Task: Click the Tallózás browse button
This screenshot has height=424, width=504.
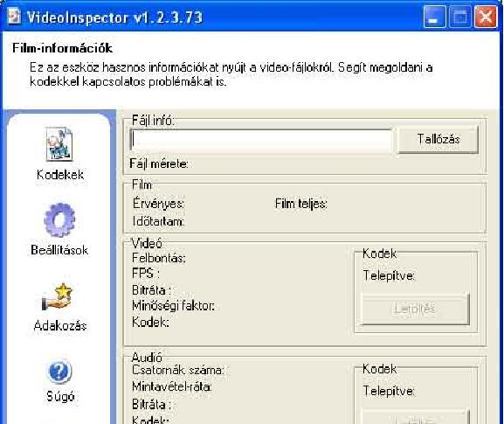Action: point(438,139)
